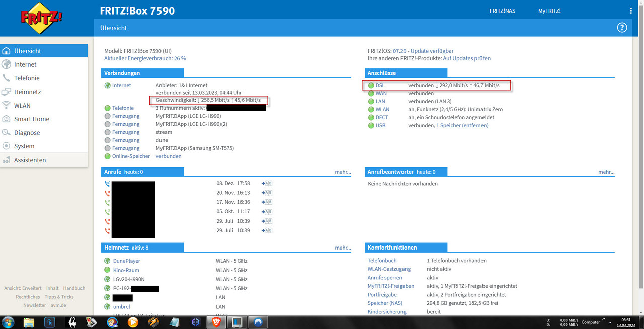Open the Speicher (NAS) link

tap(385, 303)
